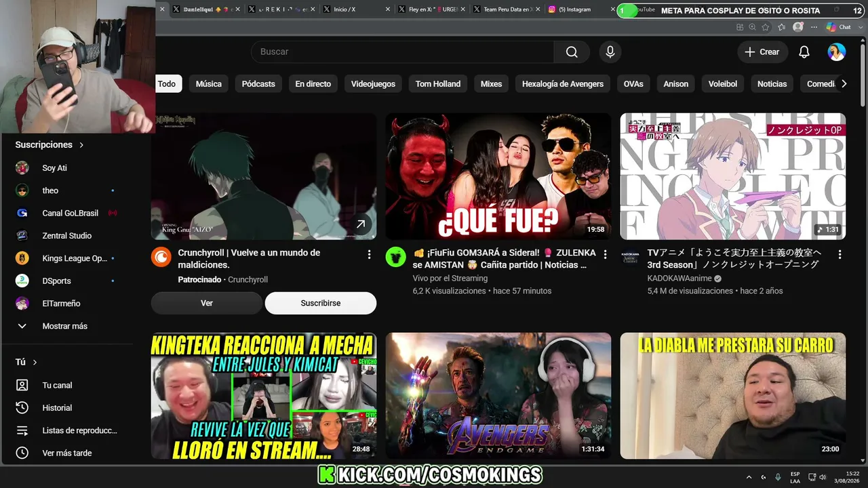Select the Todo filter chip
This screenshot has height=488, width=868.
[167, 84]
